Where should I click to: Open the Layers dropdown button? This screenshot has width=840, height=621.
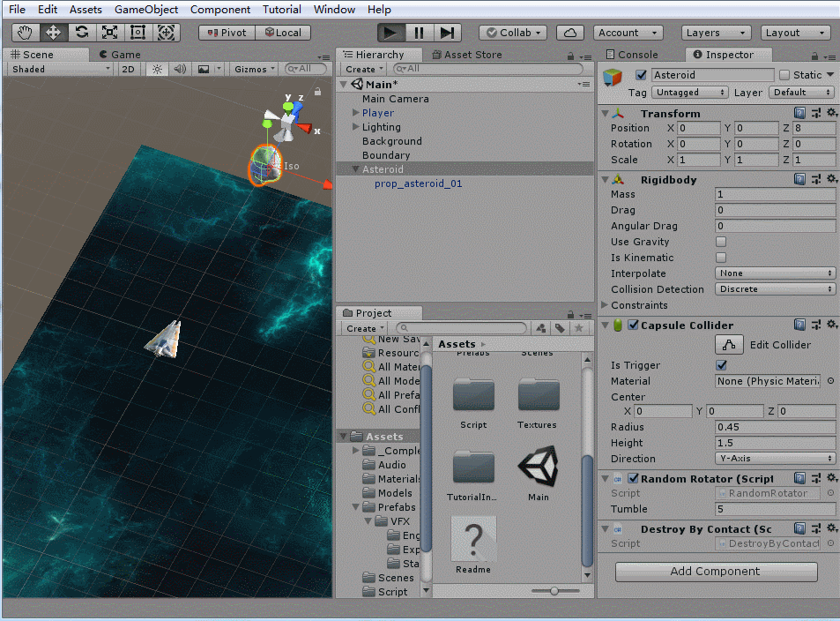click(717, 33)
